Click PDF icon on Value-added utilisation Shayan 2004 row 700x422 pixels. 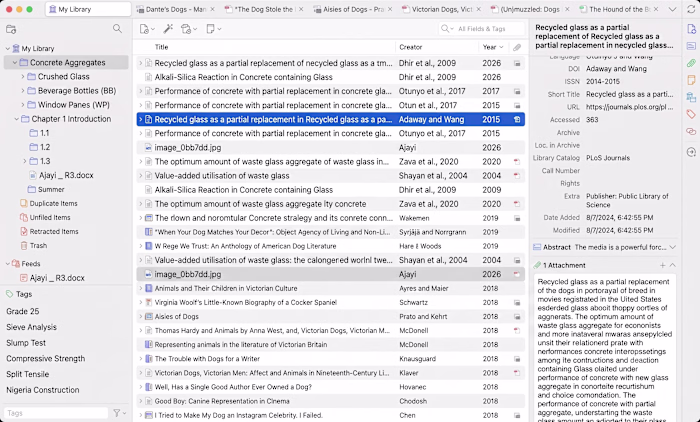tap(517, 175)
